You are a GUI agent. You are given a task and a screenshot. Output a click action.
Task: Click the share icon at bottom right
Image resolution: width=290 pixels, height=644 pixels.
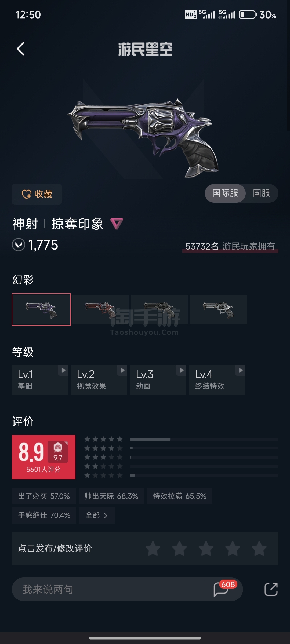[271, 589]
